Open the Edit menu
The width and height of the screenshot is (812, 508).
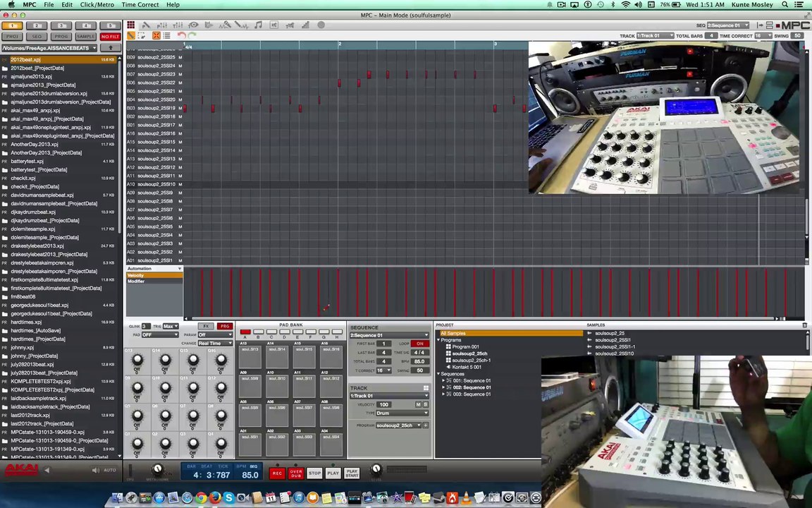[x=67, y=5]
